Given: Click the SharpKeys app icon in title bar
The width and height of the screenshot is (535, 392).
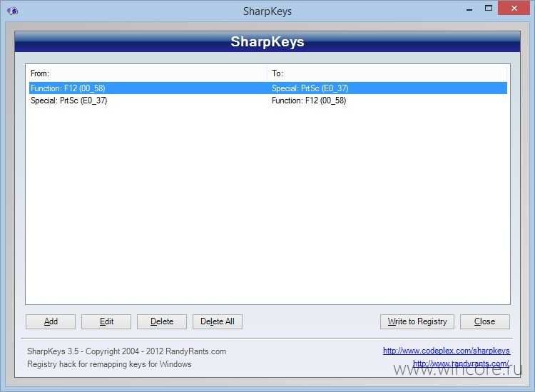Looking at the screenshot, I should tap(13, 11).
